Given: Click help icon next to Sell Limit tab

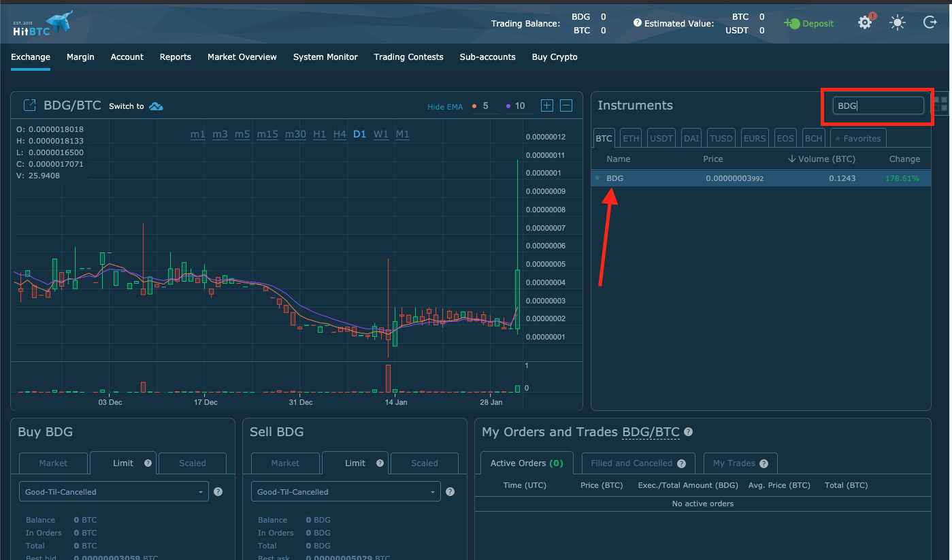Looking at the screenshot, I should pos(380,463).
